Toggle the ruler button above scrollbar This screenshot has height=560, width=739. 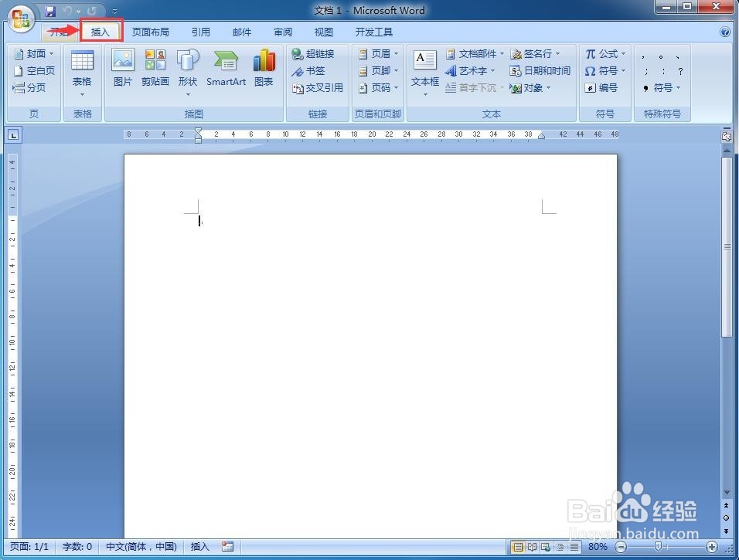coord(727,137)
